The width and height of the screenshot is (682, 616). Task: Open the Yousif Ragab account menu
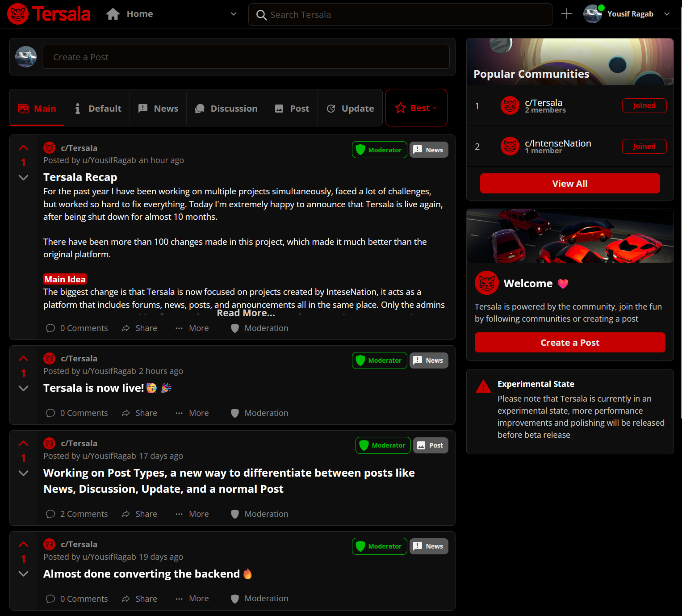tap(666, 14)
